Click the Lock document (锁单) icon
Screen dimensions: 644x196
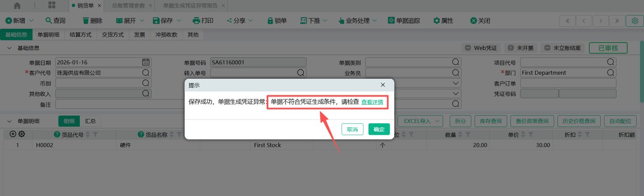click(x=271, y=21)
